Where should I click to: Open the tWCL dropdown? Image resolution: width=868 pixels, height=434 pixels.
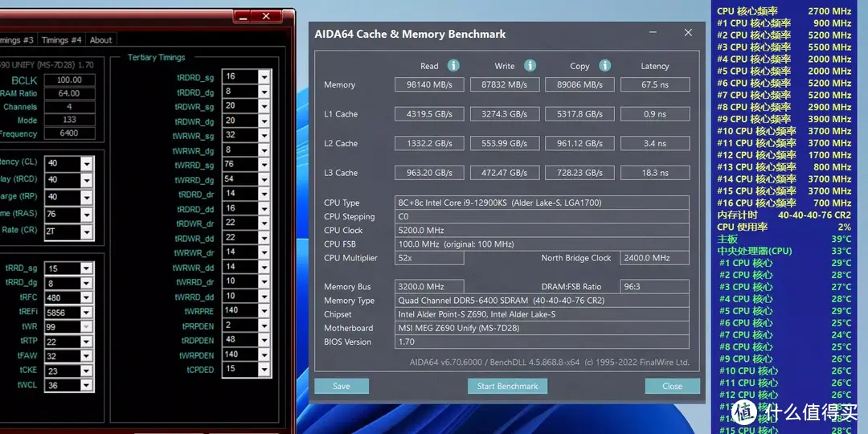coord(86,386)
